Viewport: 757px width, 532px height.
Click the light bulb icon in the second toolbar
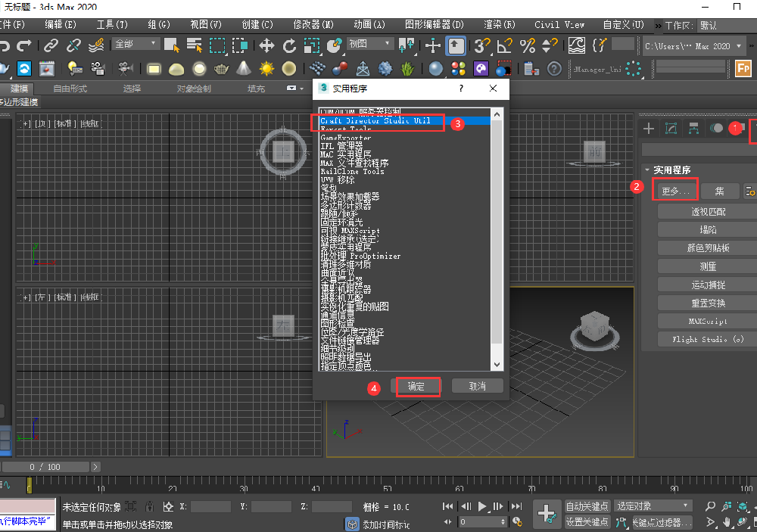[74, 69]
